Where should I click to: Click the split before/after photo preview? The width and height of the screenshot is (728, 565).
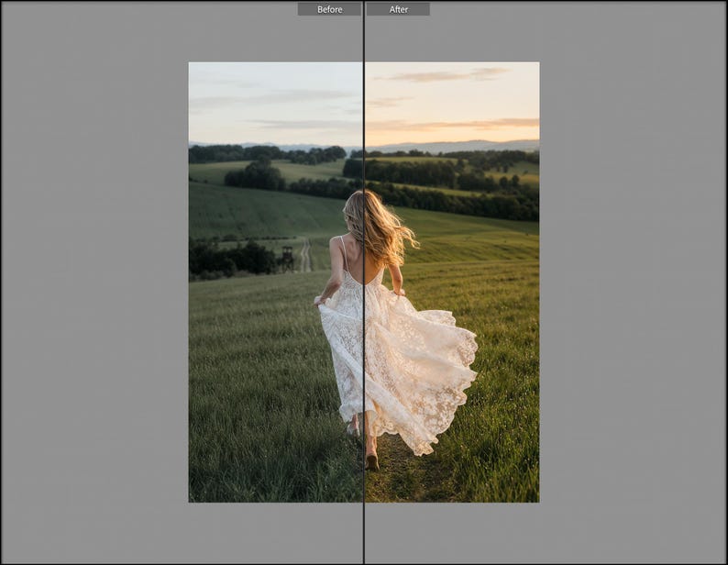[x=364, y=282]
